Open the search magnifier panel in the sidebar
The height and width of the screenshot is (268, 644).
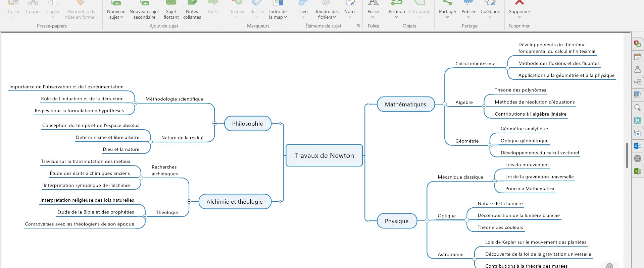click(x=637, y=108)
